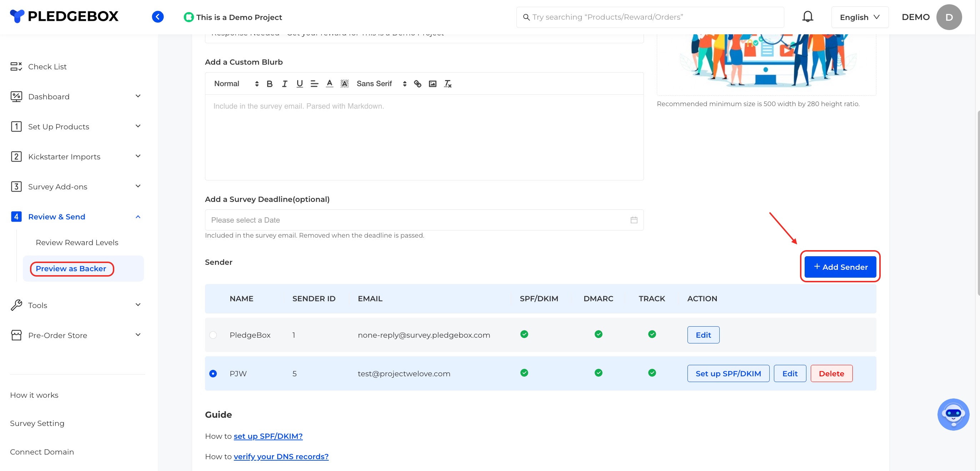
Task: Open the text color picker
Action: click(329, 84)
